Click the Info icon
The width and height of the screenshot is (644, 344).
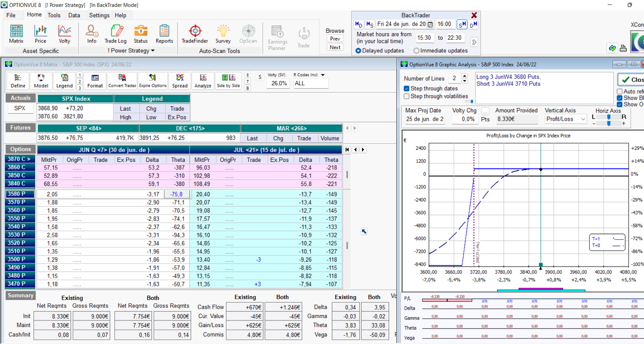coord(92,34)
